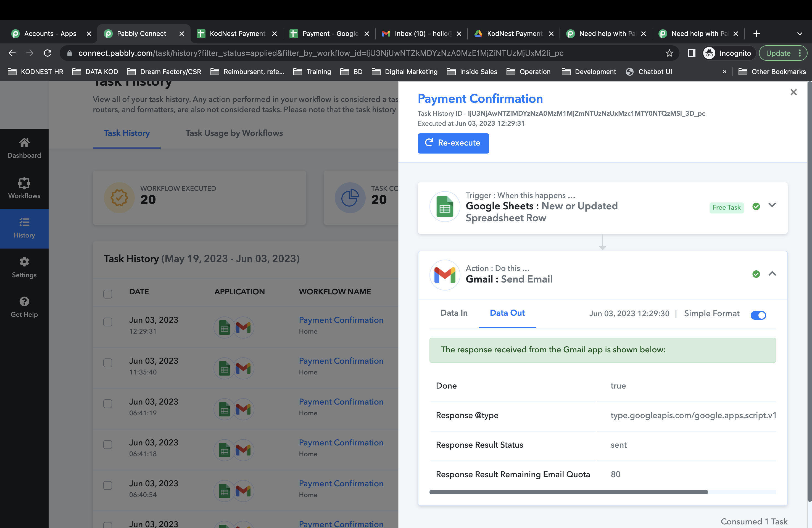The image size is (812, 528).
Task: Click the Task Consumed pie chart icon
Action: pyautogui.click(x=350, y=197)
